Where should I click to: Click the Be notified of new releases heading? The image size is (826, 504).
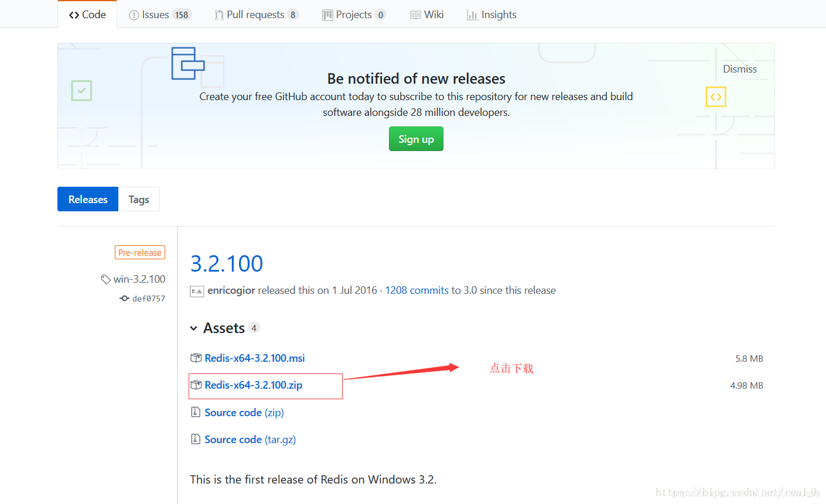pyautogui.click(x=416, y=78)
